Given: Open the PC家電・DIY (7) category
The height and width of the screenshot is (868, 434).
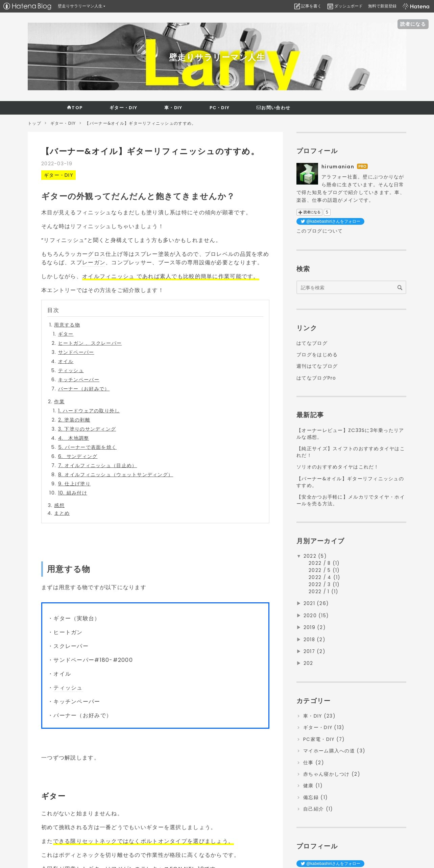Looking at the screenshot, I should click(323, 739).
